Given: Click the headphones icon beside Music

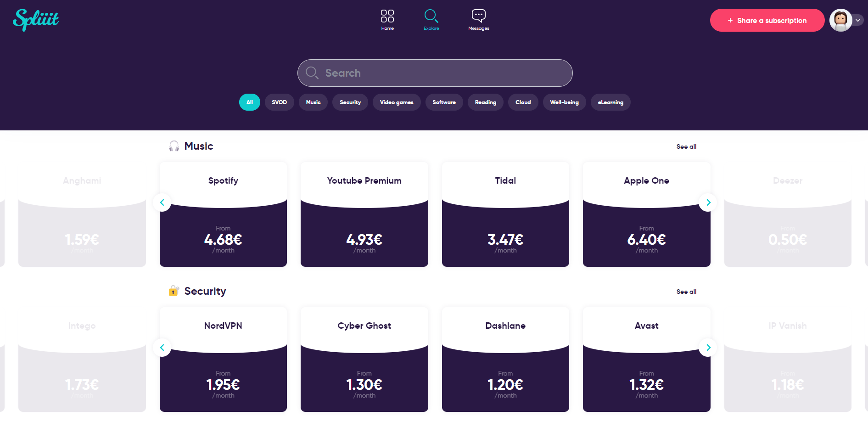Looking at the screenshot, I should [x=174, y=146].
